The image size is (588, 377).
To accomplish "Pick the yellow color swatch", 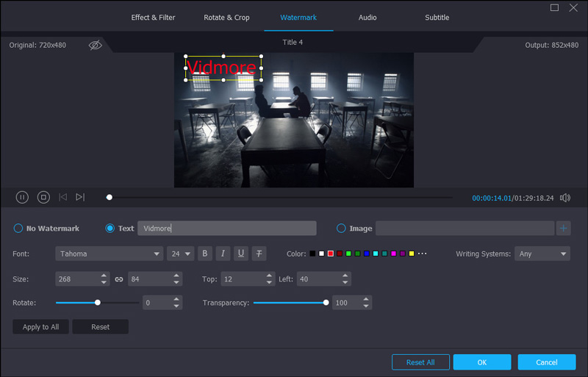I will click(x=412, y=254).
